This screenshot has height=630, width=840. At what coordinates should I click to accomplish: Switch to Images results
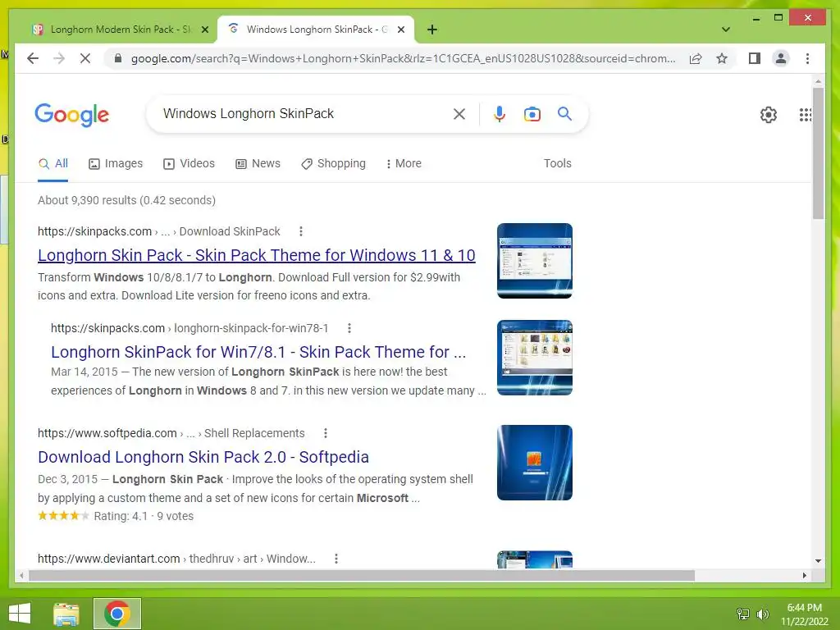[x=116, y=163]
